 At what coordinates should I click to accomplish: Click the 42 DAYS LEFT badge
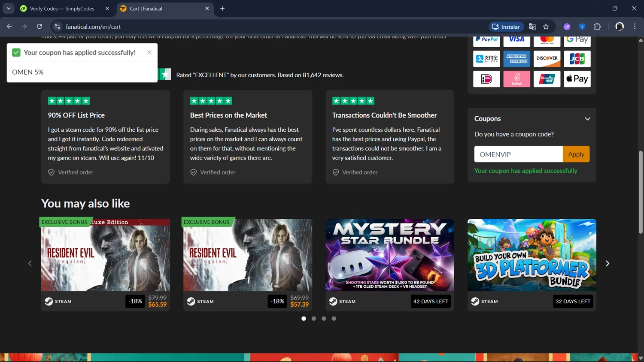pos(431,301)
